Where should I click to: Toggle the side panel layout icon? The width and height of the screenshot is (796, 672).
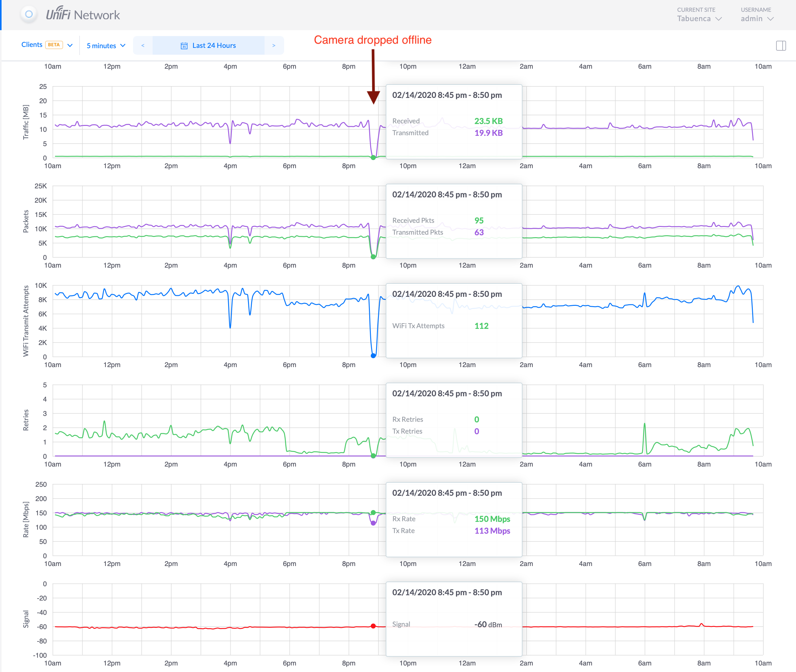pyautogui.click(x=781, y=46)
